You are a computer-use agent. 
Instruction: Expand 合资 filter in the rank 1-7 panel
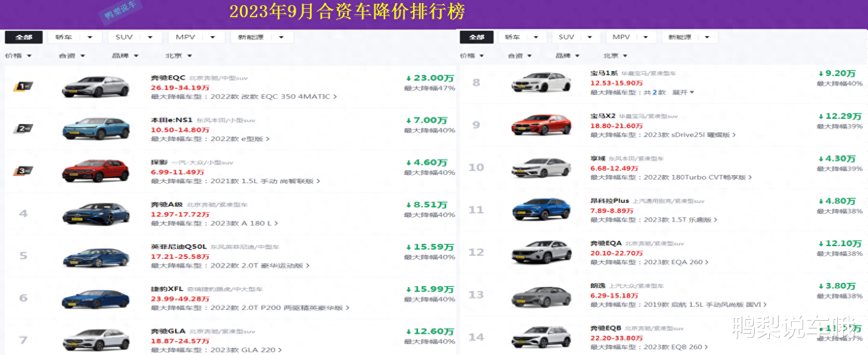(72, 56)
